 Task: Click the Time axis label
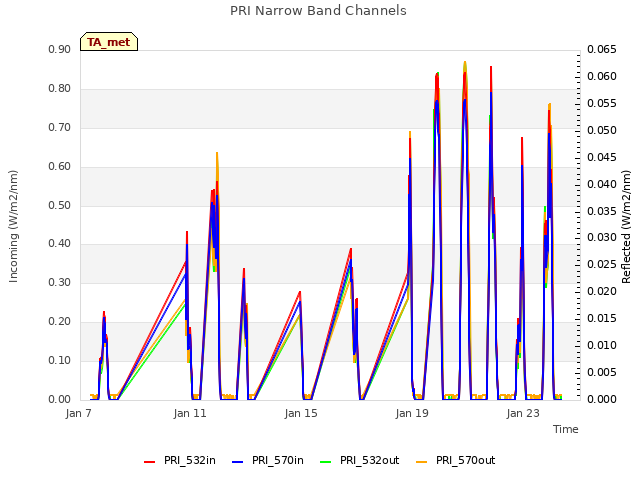click(x=566, y=429)
